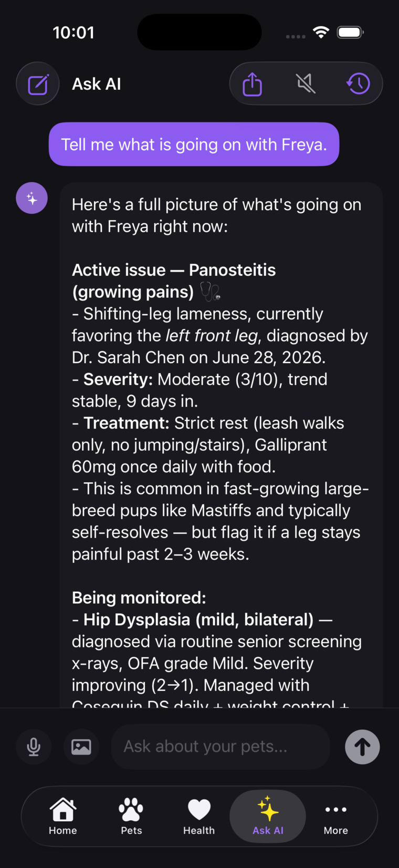Tap the 'Tell me what is going on with Freya' bubble
Image resolution: width=399 pixels, height=868 pixels.
coord(194,144)
